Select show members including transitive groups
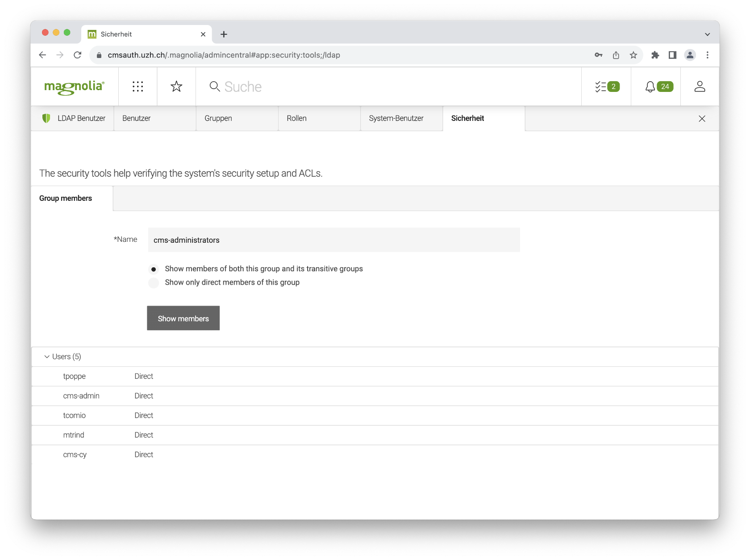The height and width of the screenshot is (560, 750). (154, 269)
